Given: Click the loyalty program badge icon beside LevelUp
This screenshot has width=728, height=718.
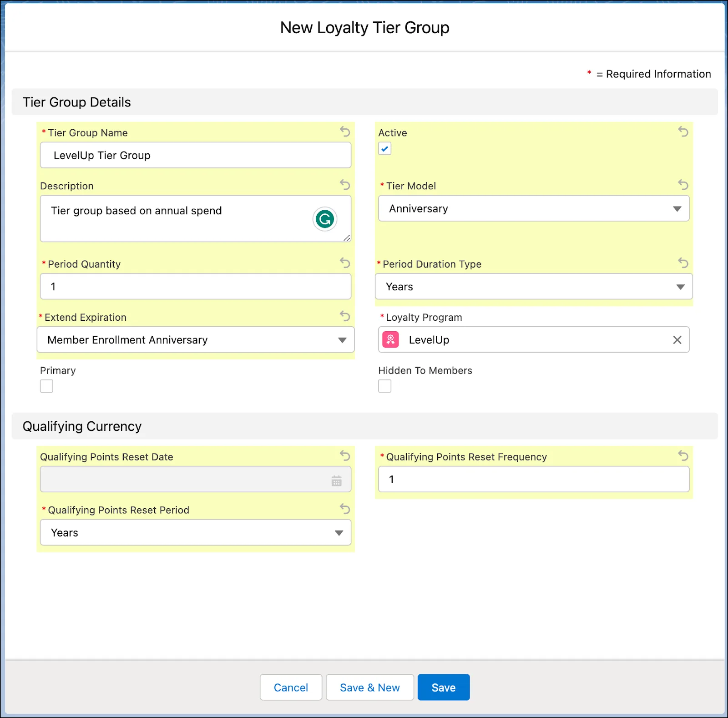Looking at the screenshot, I should coord(390,339).
